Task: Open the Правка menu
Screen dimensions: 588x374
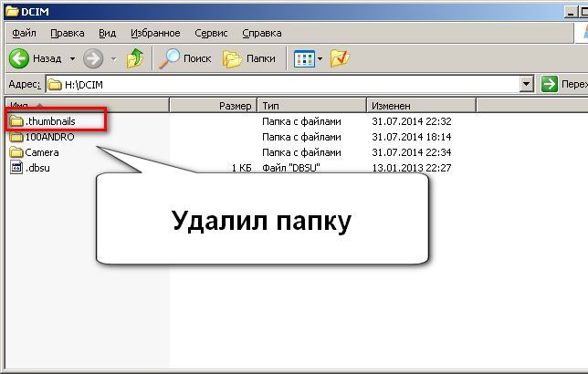Action: tap(68, 33)
